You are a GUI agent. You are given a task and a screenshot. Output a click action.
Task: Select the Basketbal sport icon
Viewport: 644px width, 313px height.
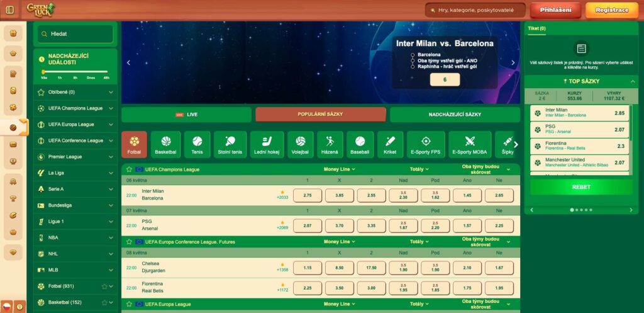(166, 144)
